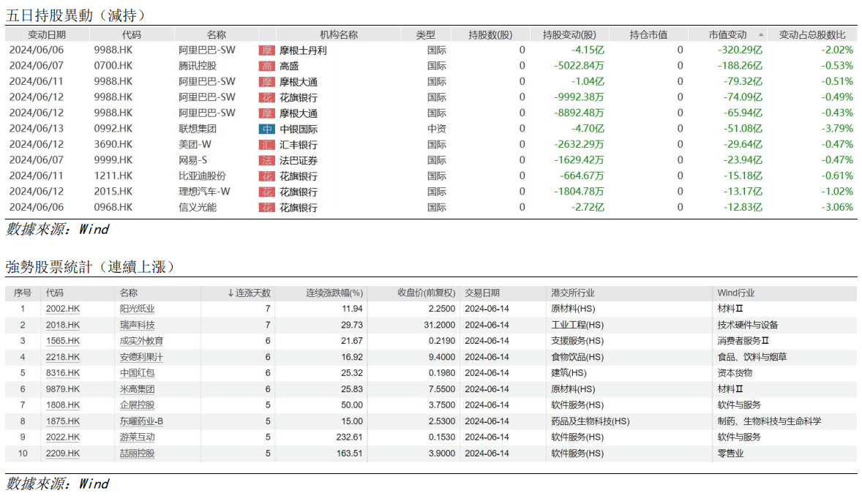Image resolution: width=862 pixels, height=504 pixels.
Task: Sort by the 交易日期 column header
Action: (x=482, y=293)
